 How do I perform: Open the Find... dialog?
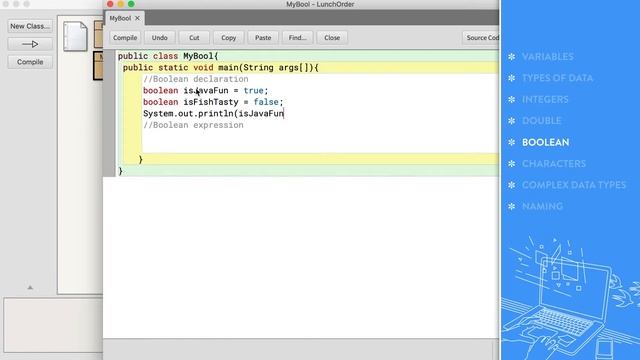[298, 38]
